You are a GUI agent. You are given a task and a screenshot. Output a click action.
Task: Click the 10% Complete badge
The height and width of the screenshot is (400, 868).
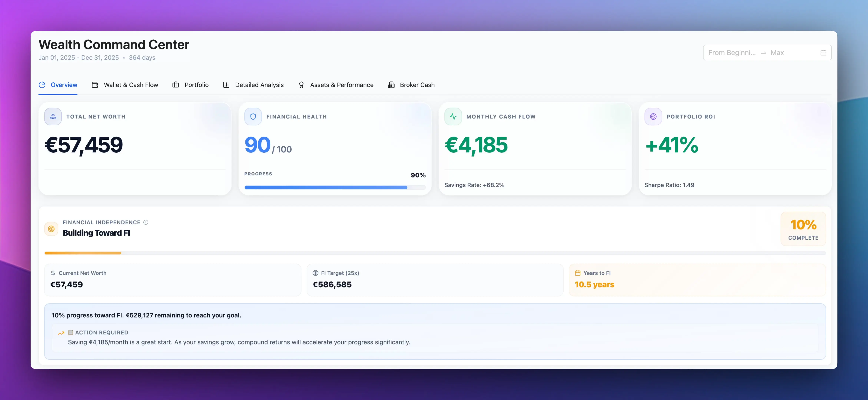pyautogui.click(x=803, y=229)
